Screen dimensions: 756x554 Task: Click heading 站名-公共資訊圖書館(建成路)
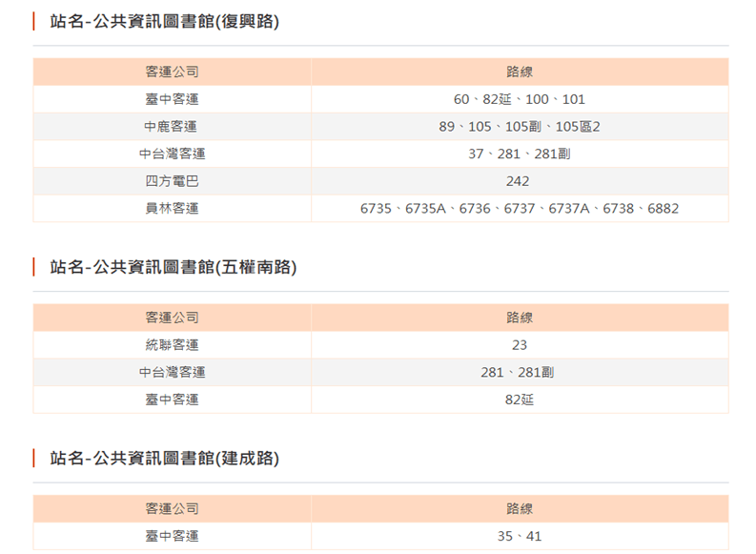[164, 458]
